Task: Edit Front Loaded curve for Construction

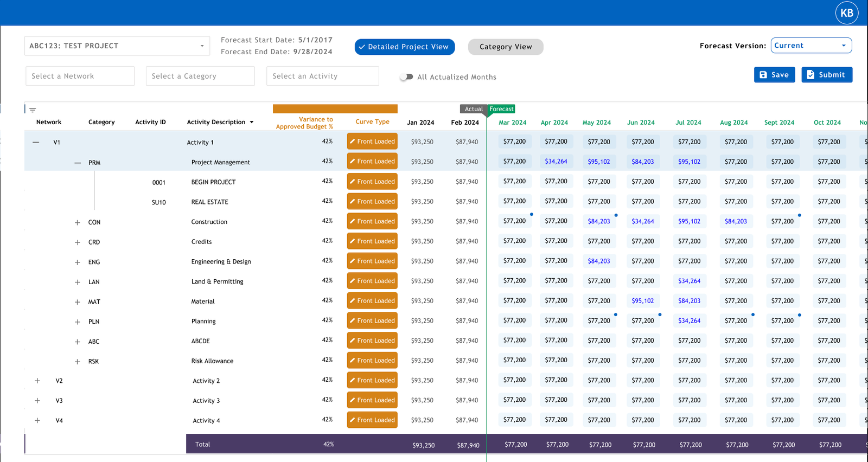Action: pos(372,221)
